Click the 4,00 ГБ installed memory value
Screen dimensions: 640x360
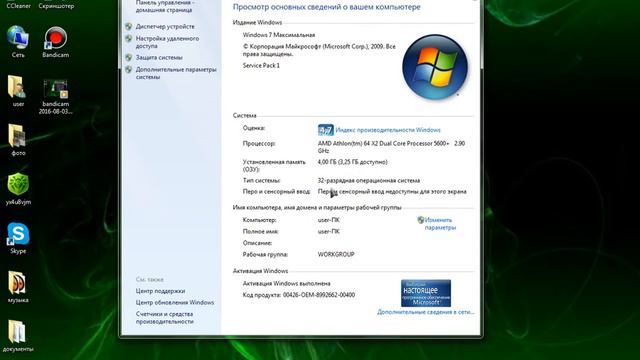tap(353, 162)
